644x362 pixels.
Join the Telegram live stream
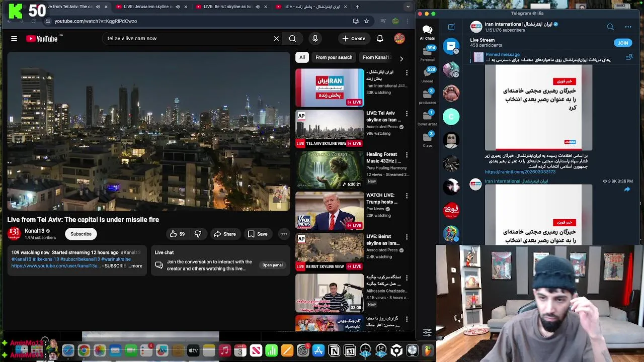623,43
